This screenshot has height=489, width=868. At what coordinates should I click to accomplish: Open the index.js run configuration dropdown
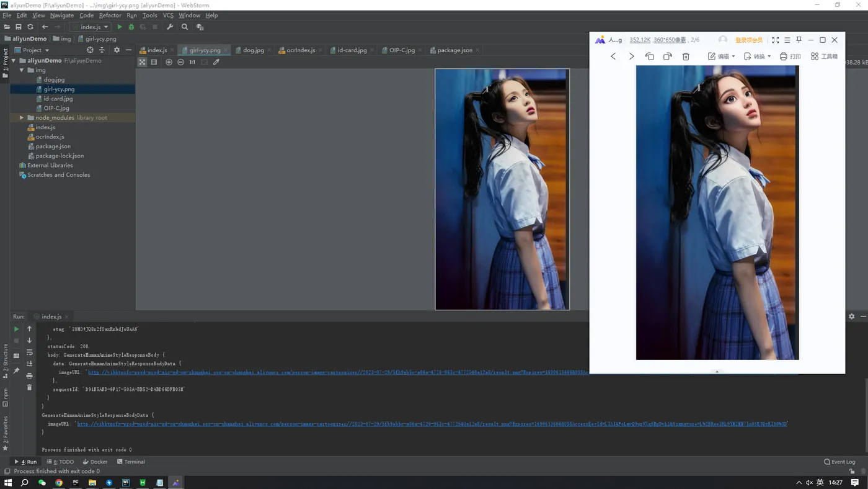(x=91, y=27)
